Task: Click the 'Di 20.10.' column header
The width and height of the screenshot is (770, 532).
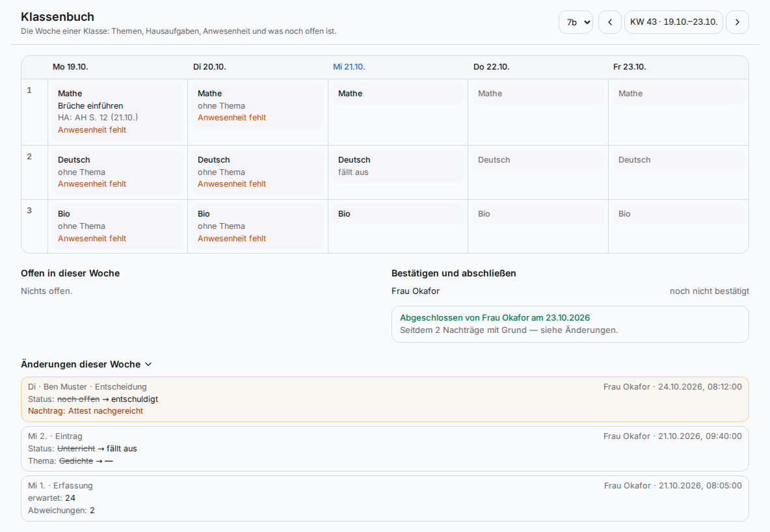Action: click(x=209, y=67)
